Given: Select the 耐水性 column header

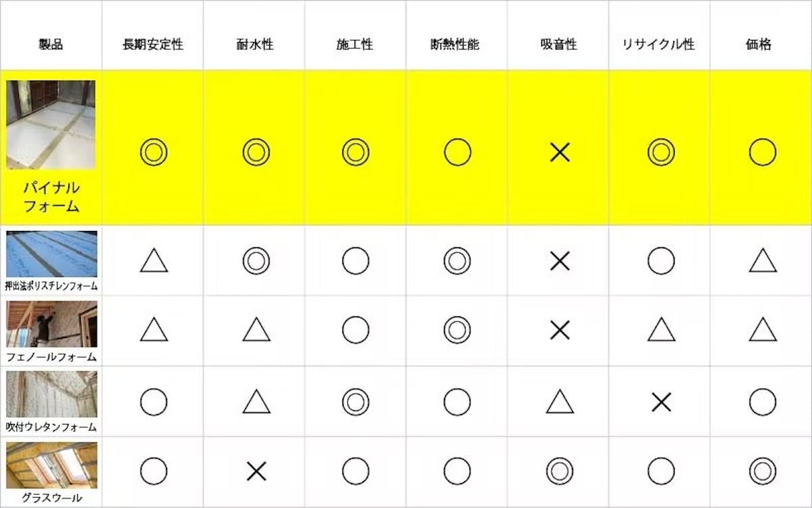Looking at the screenshot, I should [x=254, y=45].
